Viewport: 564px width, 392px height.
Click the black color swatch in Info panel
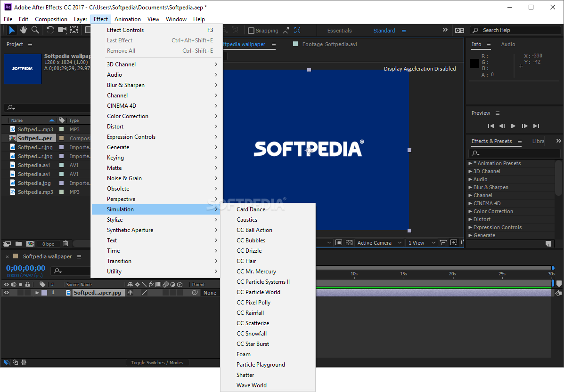point(474,64)
